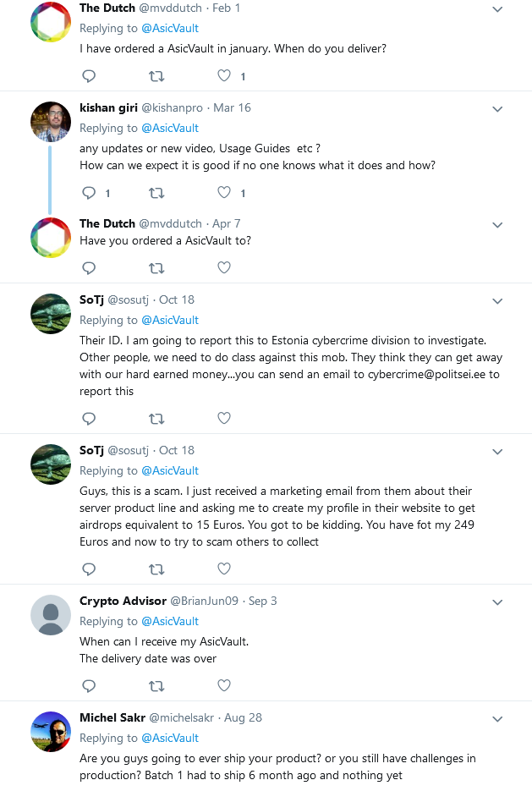Reply to Crypto Advisor's delivery tweet

(89, 685)
